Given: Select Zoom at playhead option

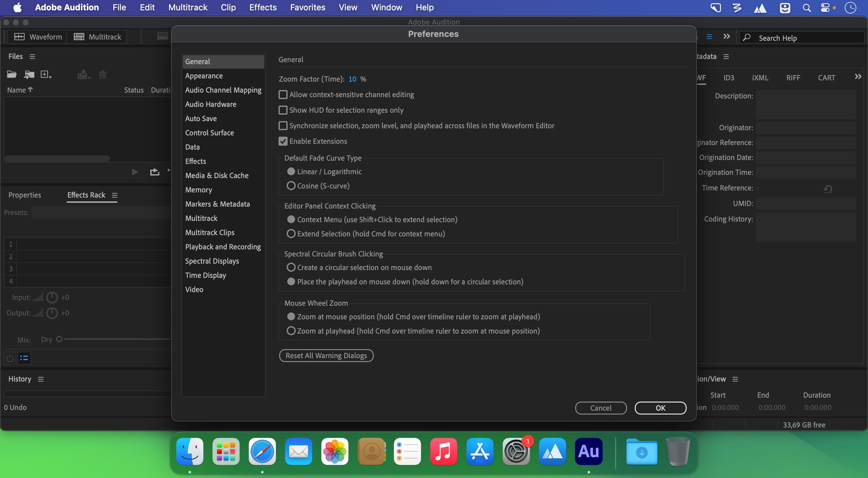Looking at the screenshot, I should click(x=291, y=331).
